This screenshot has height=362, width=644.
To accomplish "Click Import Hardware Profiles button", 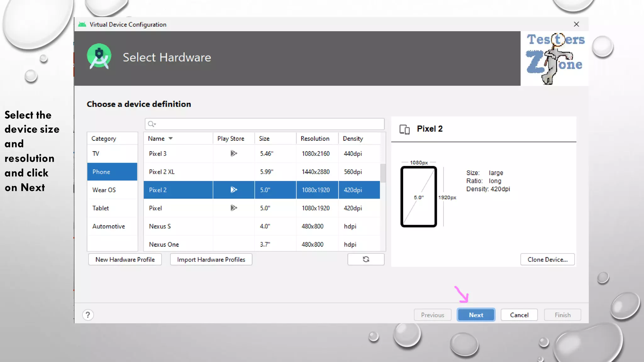I will 211,260.
